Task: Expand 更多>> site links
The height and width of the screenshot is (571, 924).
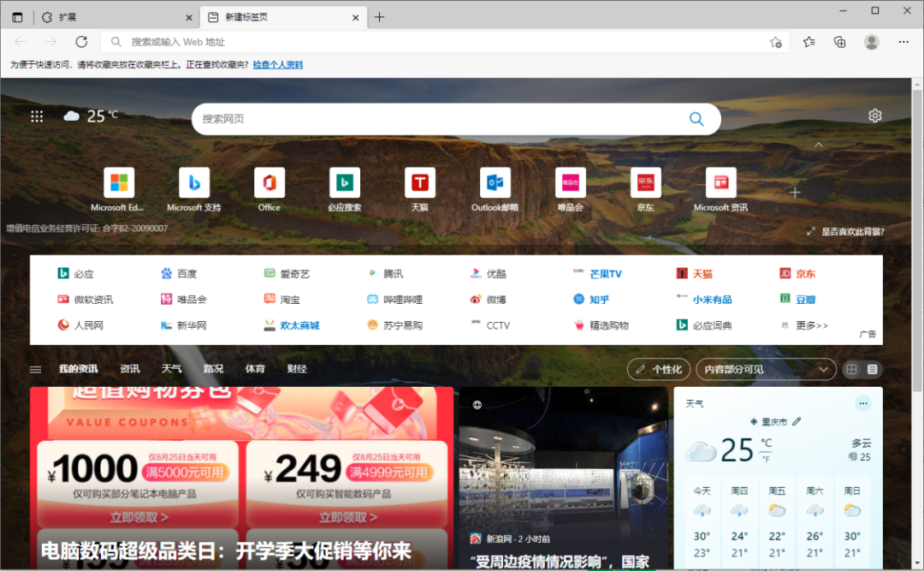Action: pyautogui.click(x=811, y=325)
